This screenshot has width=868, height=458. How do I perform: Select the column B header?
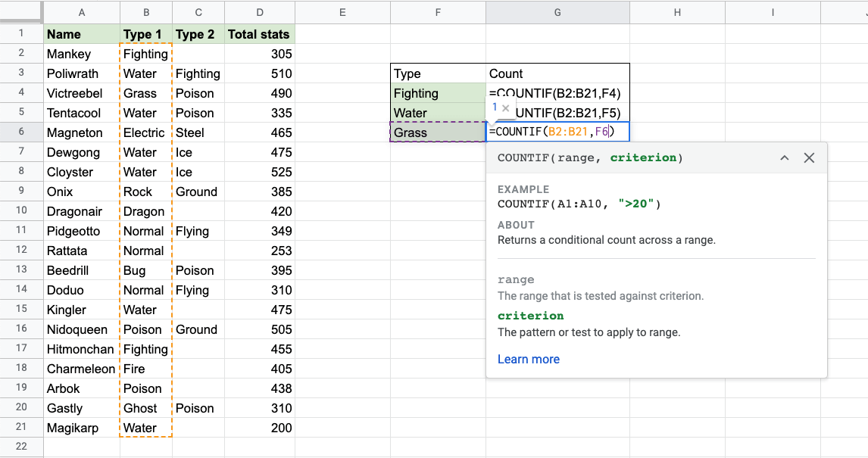pyautogui.click(x=145, y=11)
